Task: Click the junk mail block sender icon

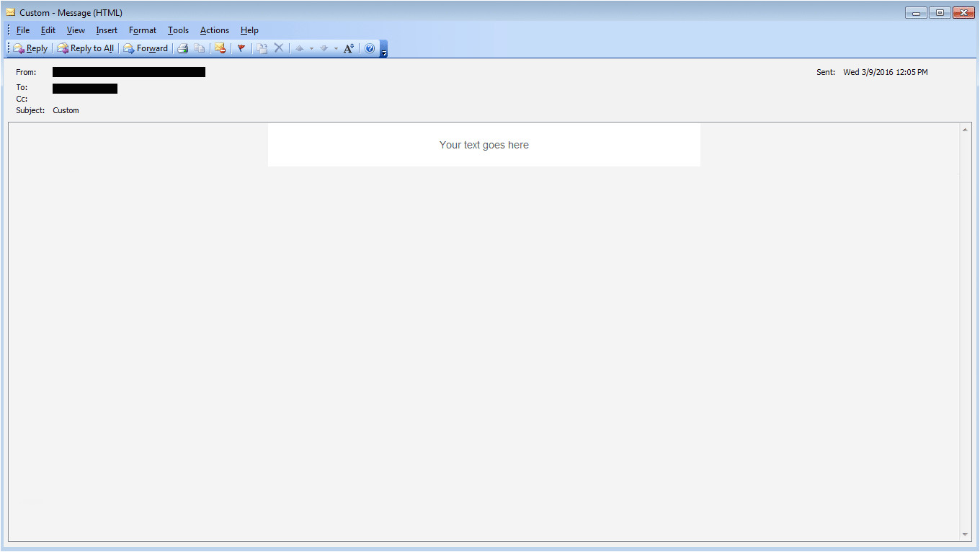Action: pyautogui.click(x=220, y=48)
